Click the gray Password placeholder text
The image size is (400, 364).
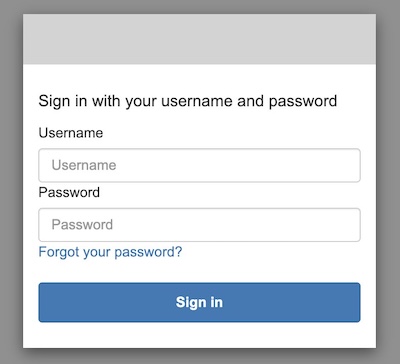click(x=82, y=225)
